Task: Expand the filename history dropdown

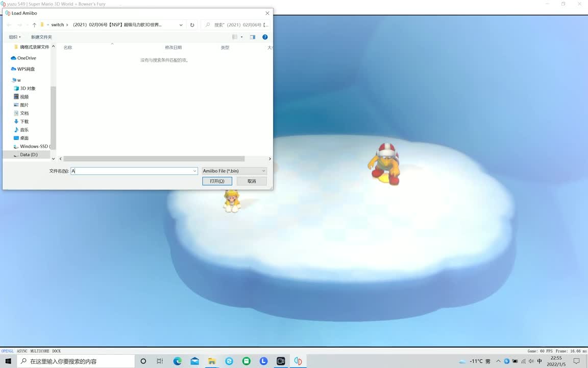Action: [194, 171]
